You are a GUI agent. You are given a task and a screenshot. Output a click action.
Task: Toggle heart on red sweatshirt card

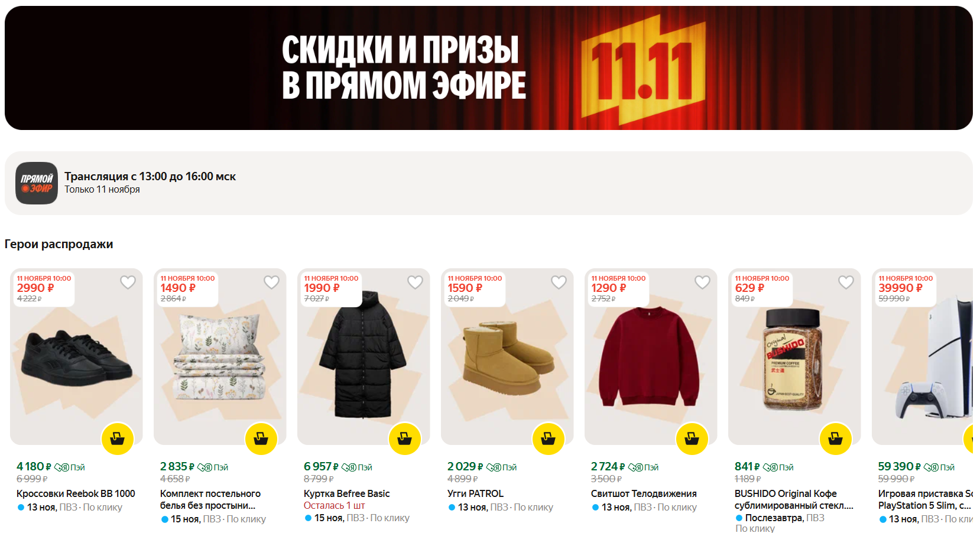703,282
